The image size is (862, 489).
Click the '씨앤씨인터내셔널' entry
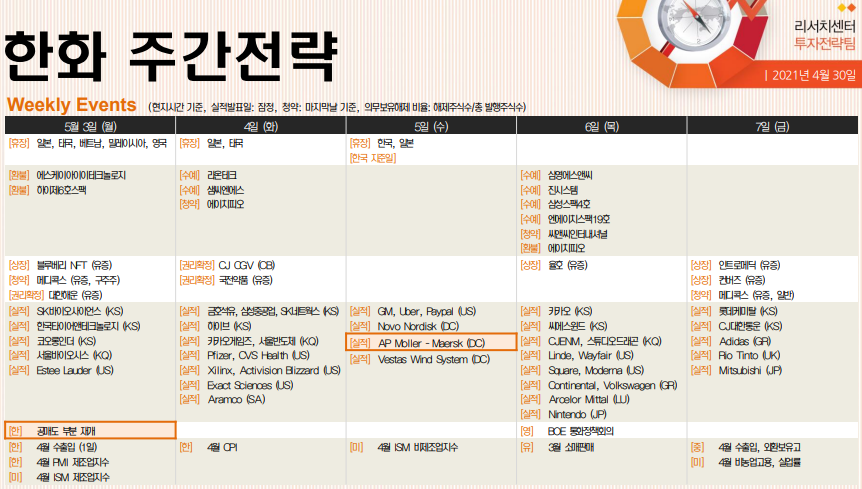pyautogui.click(x=578, y=234)
